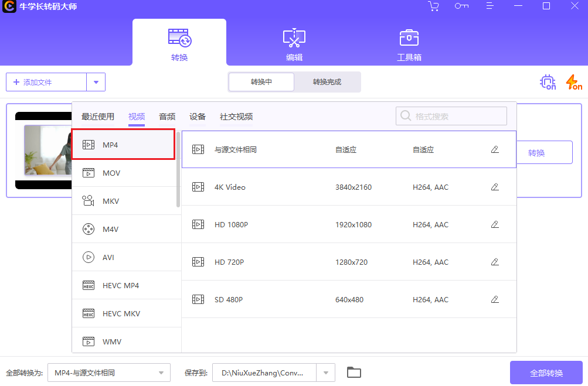The width and height of the screenshot is (588, 386).
Task: Click the video thumbnail preview
Action: pyautogui.click(x=43, y=151)
